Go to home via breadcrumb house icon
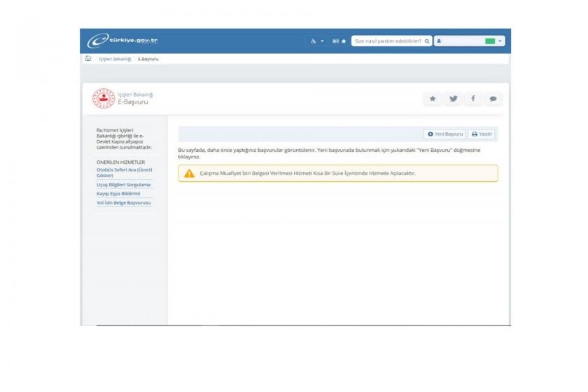Screen dimensions: 588x392 (88, 59)
